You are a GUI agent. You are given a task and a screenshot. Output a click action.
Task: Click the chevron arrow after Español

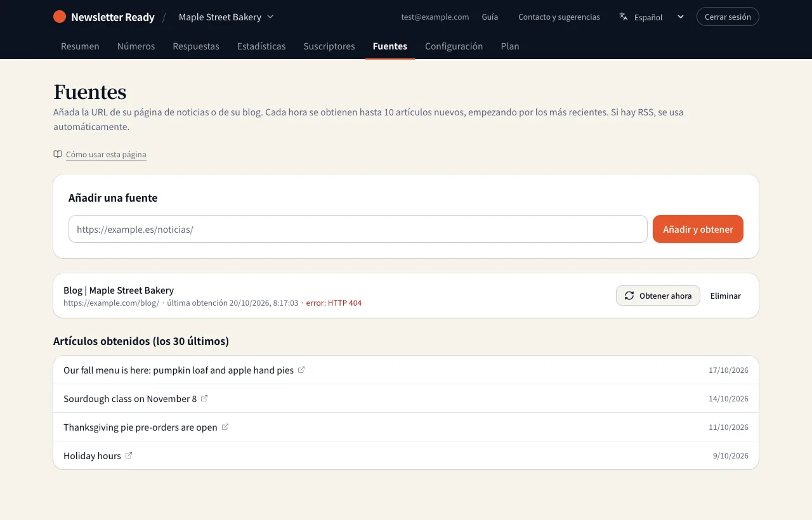click(x=681, y=16)
